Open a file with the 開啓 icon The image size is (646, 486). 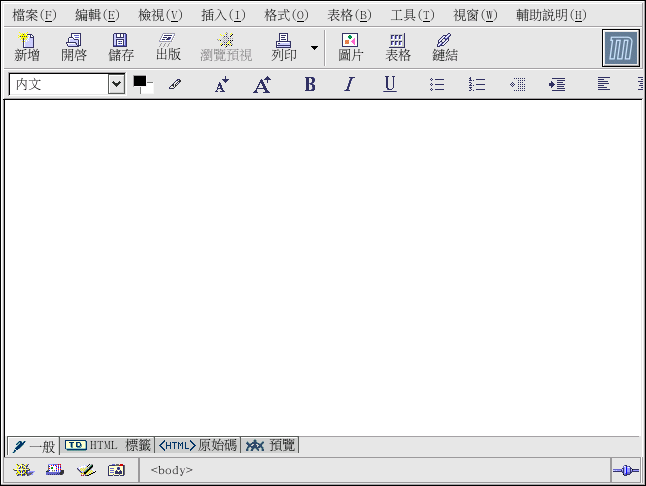(x=74, y=47)
